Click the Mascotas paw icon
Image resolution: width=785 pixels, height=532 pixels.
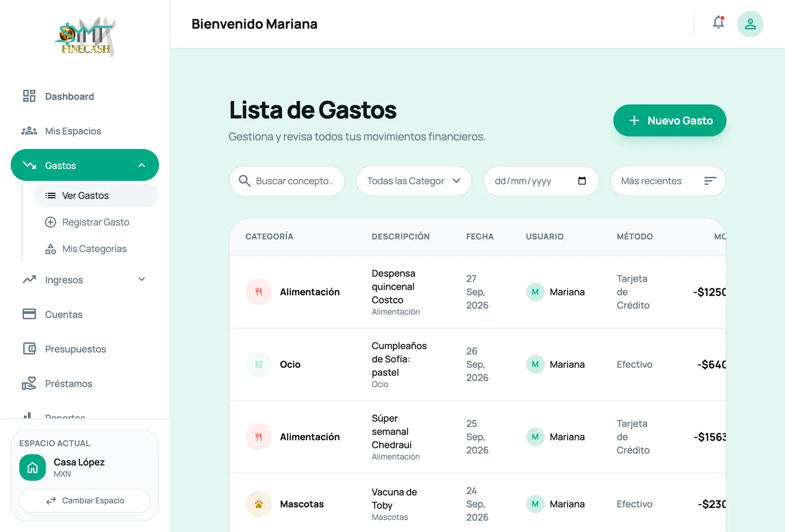259,504
